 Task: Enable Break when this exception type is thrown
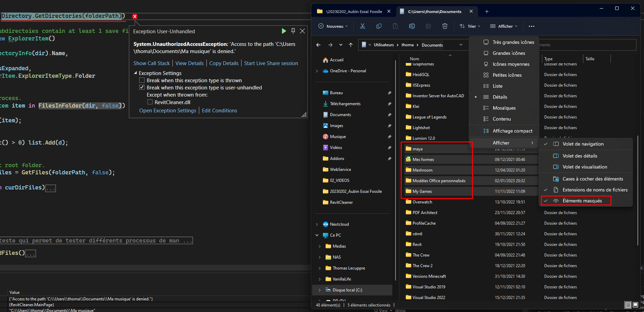tap(142, 80)
